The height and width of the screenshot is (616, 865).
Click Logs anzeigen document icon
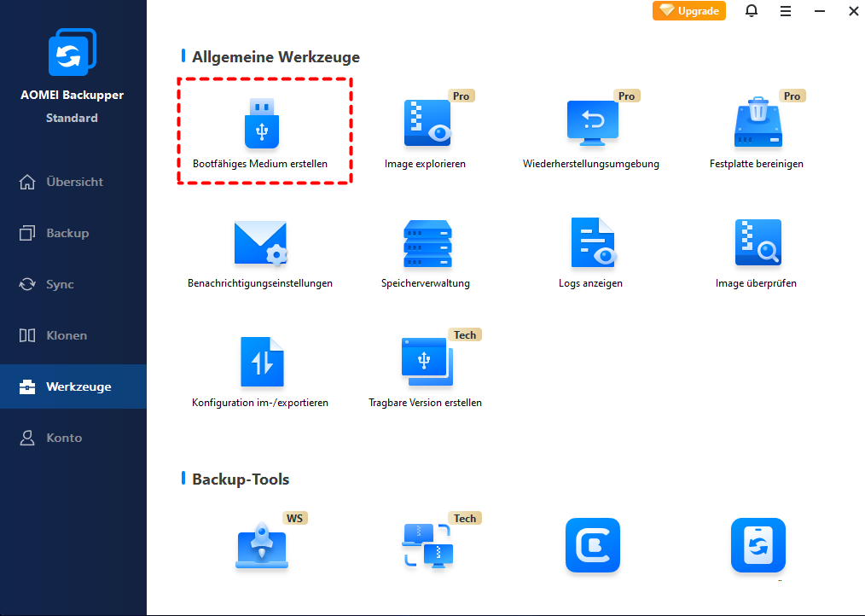pyautogui.click(x=592, y=244)
